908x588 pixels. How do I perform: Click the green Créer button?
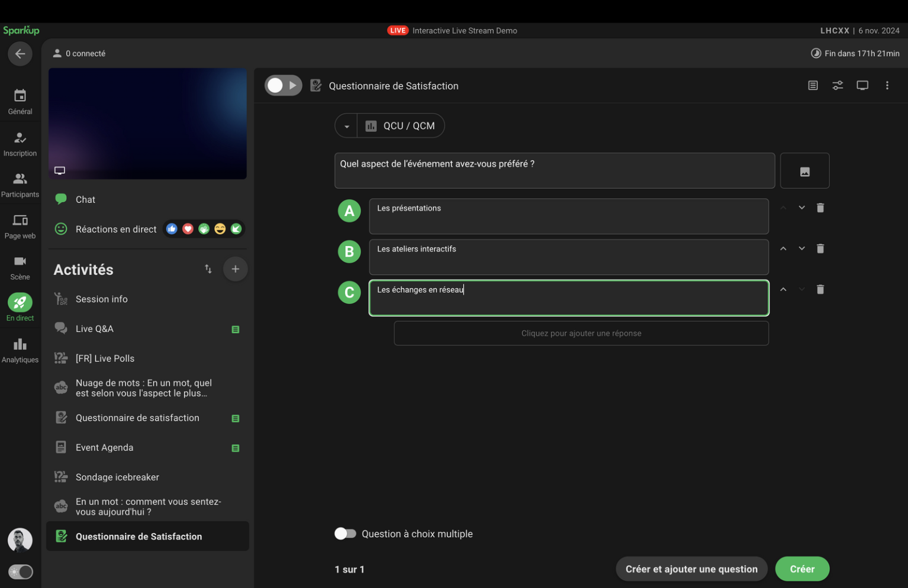pyautogui.click(x=801, y=568)
